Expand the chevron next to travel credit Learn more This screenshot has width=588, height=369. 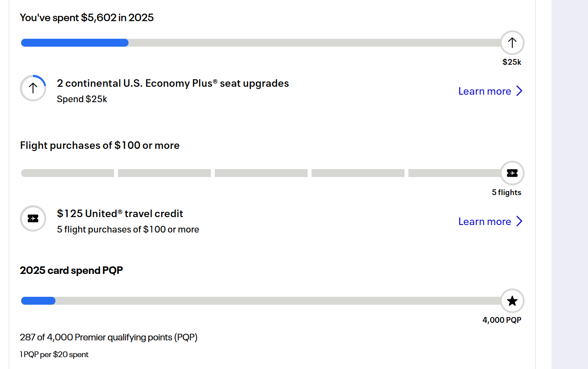pyautogui.click(x=519, y=221)
